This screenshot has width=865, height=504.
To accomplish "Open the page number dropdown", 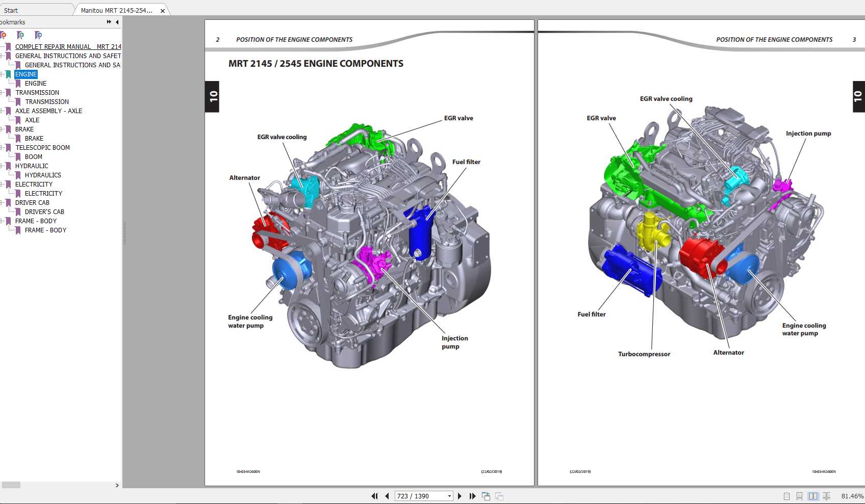I will 449,496.
